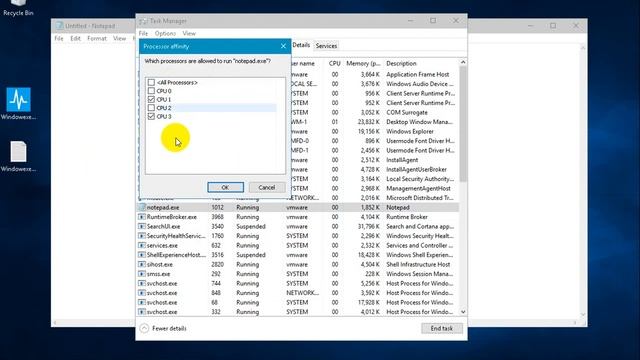Click the sihost.exe process icon

click(142, 264)
